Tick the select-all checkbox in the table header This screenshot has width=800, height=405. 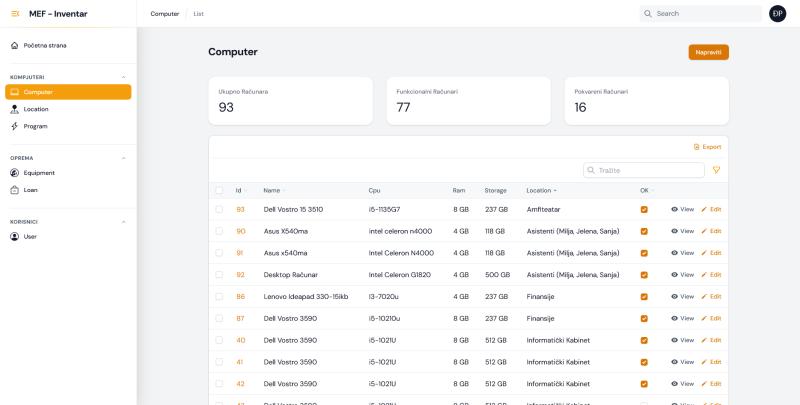click(x=219, y=190)
